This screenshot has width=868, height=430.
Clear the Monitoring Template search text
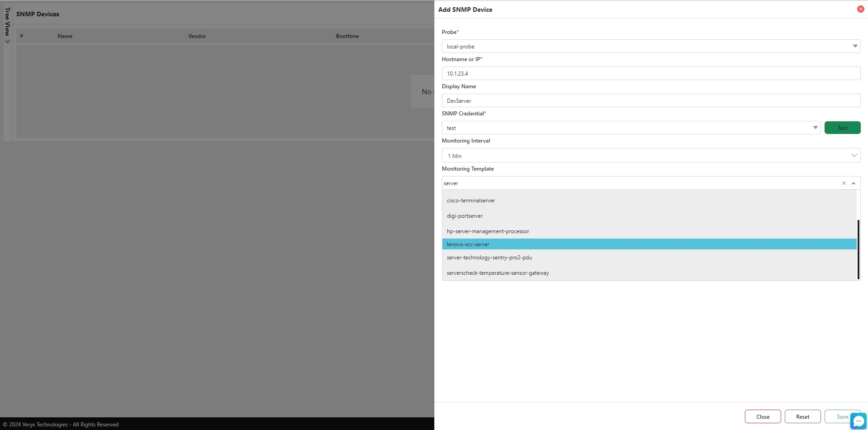coord(844,183)
